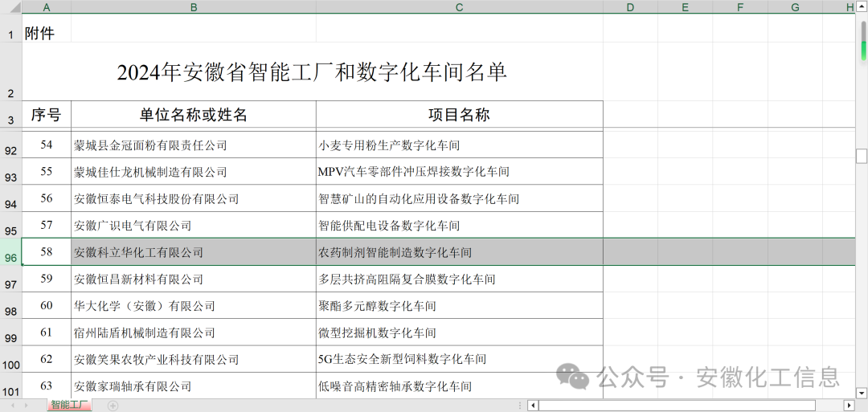Select row 2 header
Screen dimensions: 868x412
[11, 72]
